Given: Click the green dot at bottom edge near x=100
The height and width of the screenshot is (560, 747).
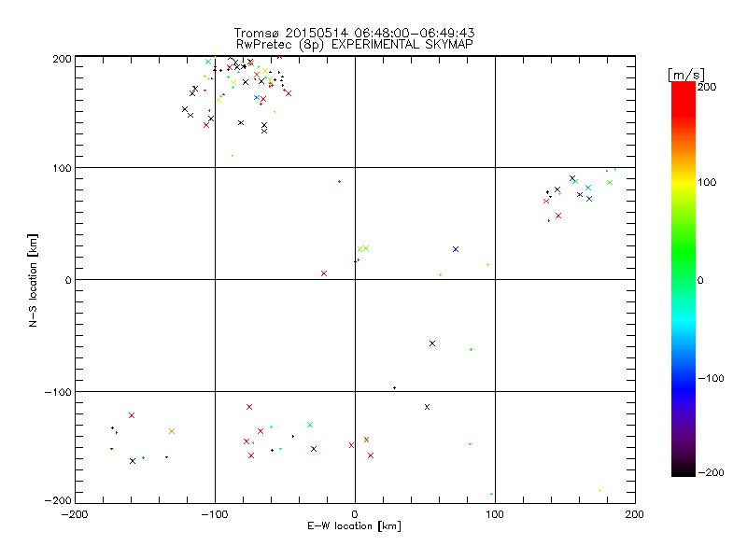Looking at the screenshot, I should 492,494.
